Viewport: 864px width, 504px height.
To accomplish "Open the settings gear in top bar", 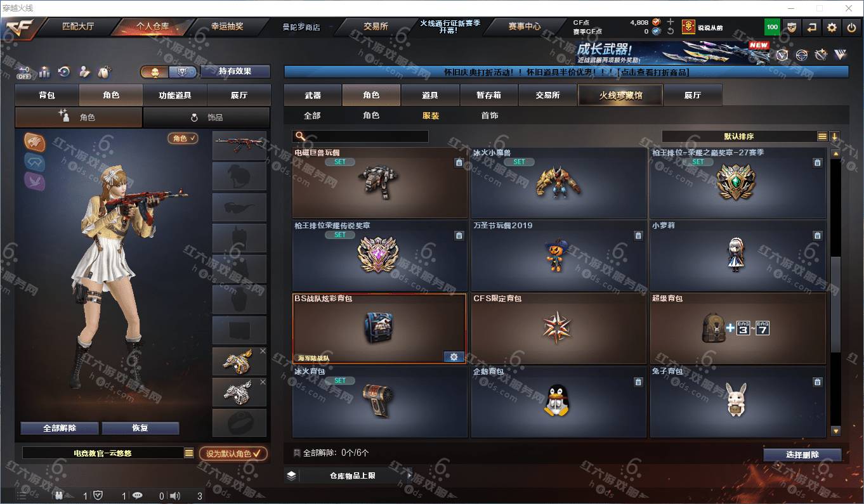I will (832, 27).
